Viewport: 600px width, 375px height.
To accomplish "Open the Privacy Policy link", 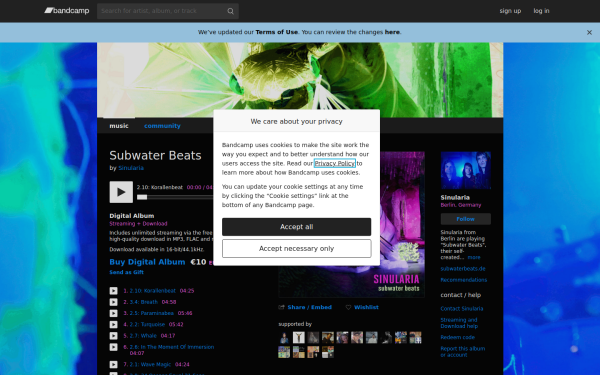I will pyautogui.click(x=334, y=163).
